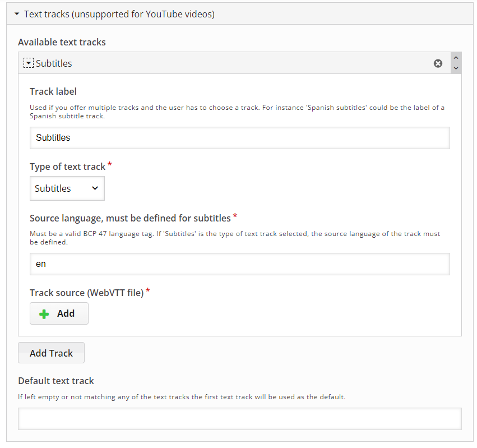
Task: Move Subtitles track down with down arrow
Action: (x=456, y=68)
